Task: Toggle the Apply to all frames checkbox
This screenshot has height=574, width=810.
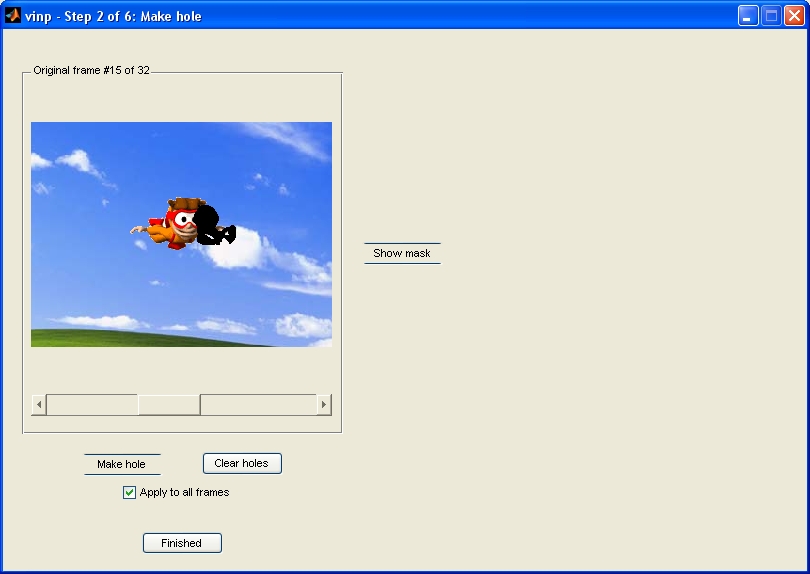Action: (x=129, y=492)
